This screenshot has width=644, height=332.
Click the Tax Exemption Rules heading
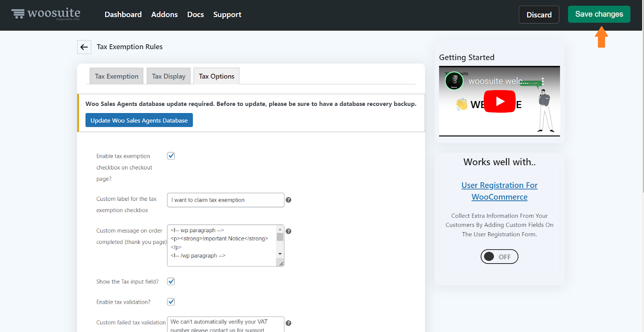(x=130, y=47)
